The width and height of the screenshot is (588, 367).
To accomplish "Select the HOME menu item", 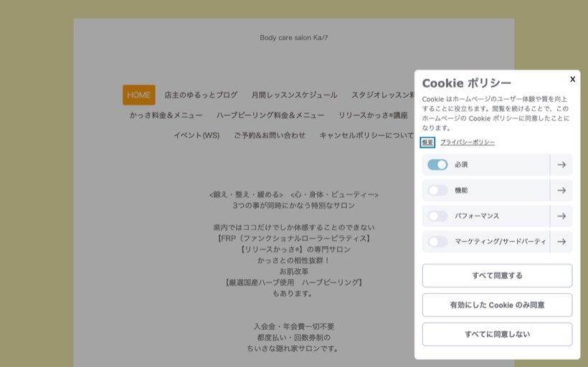I will point(138,95).
